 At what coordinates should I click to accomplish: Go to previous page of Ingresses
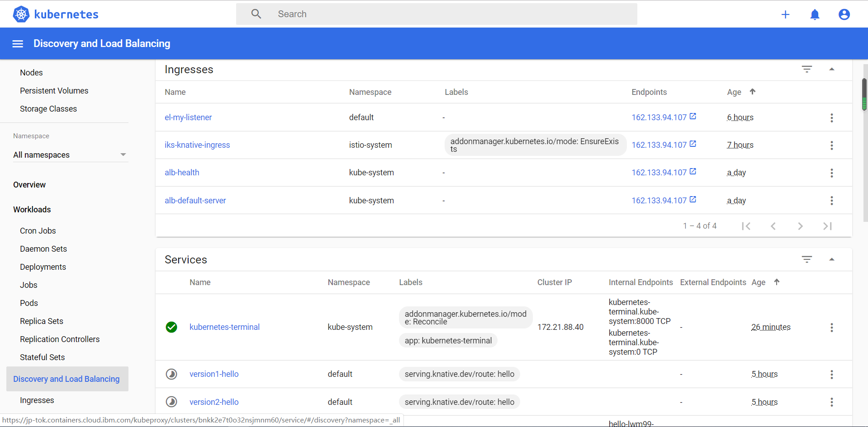pyautogui.click(x=773, y=226)
